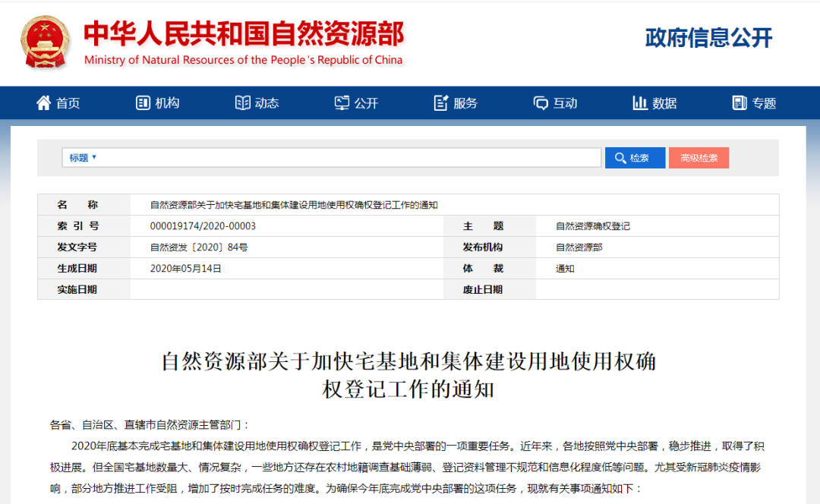
Task: Click the paragraph beginning 2020年底基本完成
Action: click(x=408, y=467)
